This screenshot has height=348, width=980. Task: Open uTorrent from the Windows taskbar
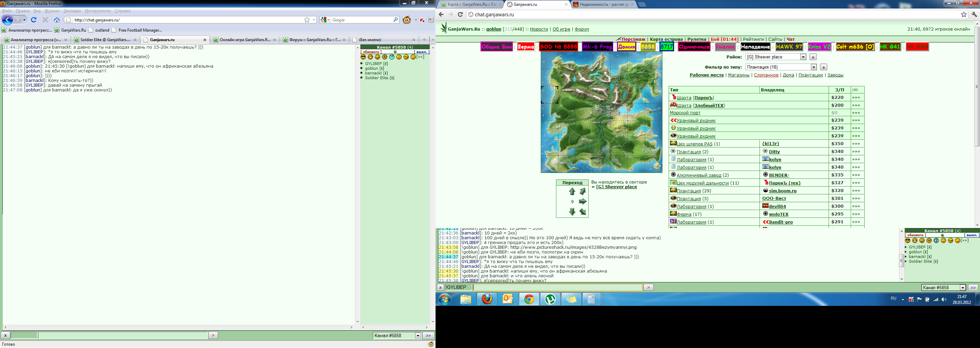point(550,299)
